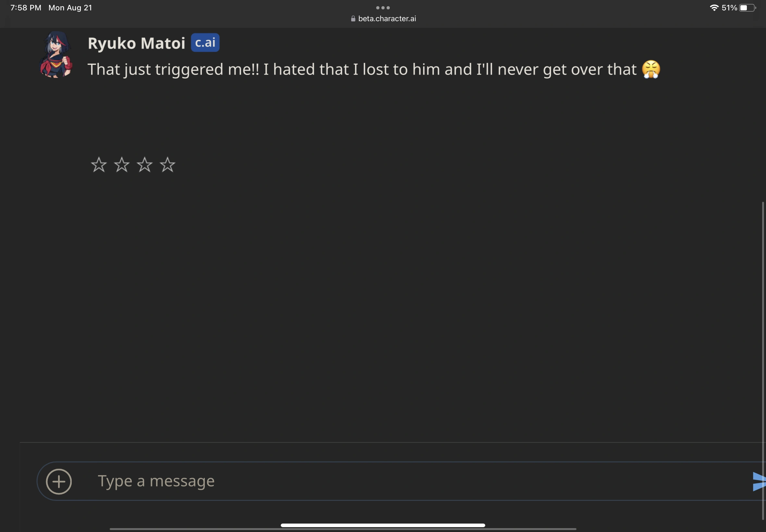Click the c.ai badge beside the name
This screenshot has width=766, height=532.
click(x=205, y=43)
